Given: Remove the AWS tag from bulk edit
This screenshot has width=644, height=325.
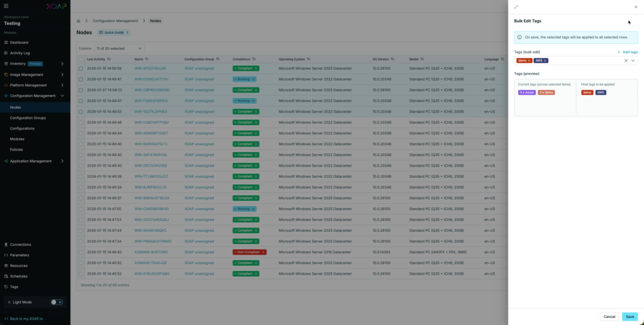Looking at the screenshot, I should coord(545,61).
